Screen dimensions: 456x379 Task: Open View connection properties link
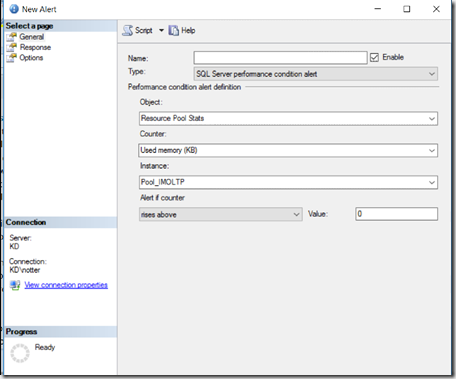66,285
